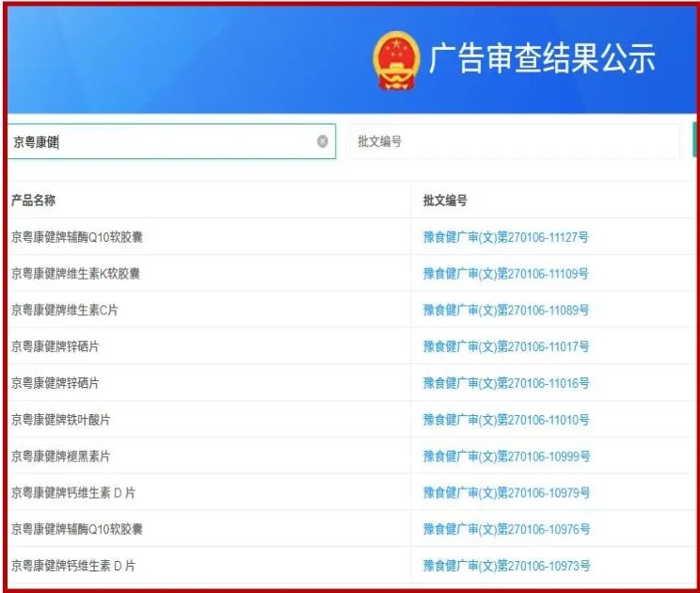Select 京粤康健牌维生素K软胶囊 product name
This screenshot has height=593, width=700.
click(76, 273)
